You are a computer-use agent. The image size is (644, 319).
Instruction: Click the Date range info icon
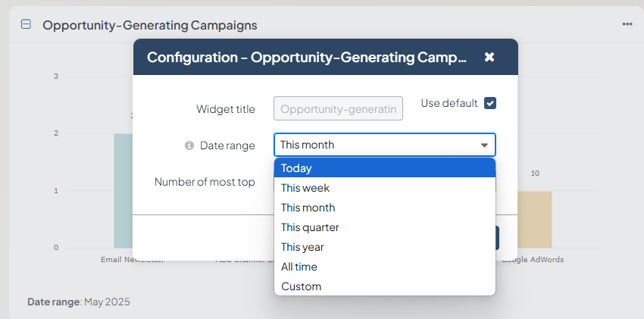click(189, 145)
